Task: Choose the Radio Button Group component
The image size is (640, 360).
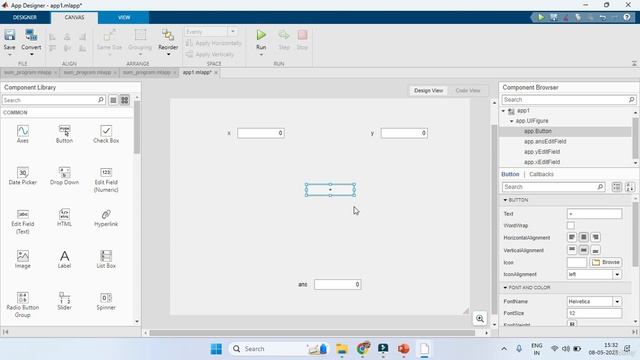Action: tap(23, 305)
